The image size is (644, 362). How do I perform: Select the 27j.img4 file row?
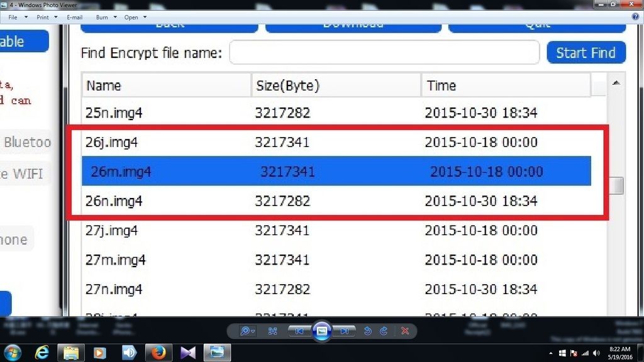tap(336, 231)
